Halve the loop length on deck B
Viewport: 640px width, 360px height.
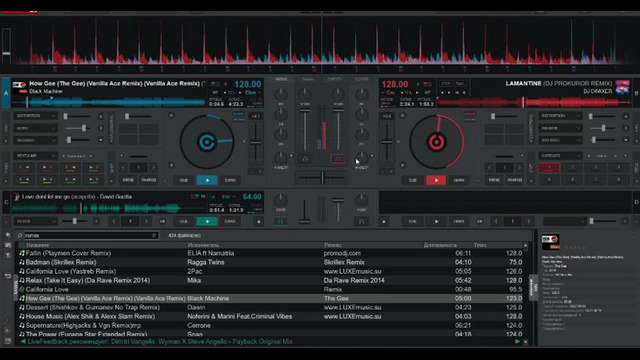[489, 168]
